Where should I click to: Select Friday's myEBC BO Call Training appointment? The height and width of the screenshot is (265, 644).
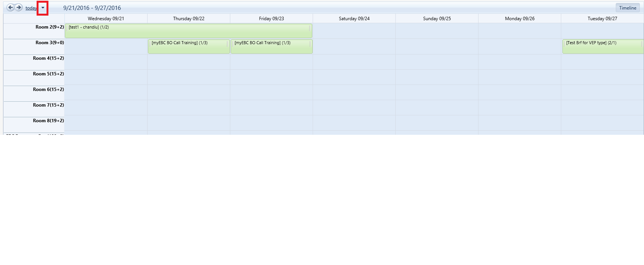tap(271, 46)
